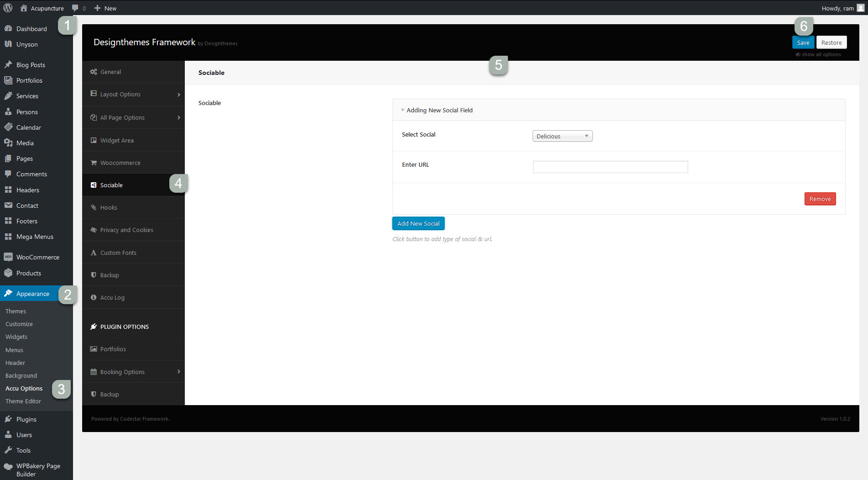Click the Persons icon in sidebar

point(8,111)
